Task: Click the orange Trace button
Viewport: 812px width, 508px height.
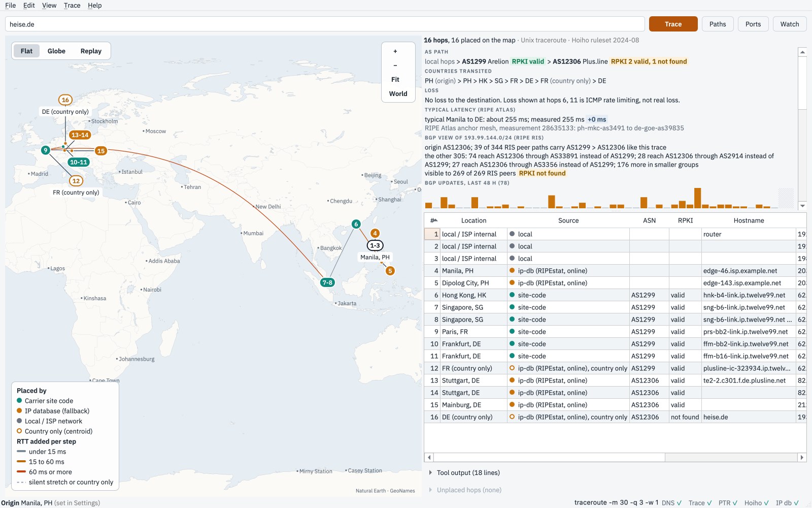Action: pos(673,24)
